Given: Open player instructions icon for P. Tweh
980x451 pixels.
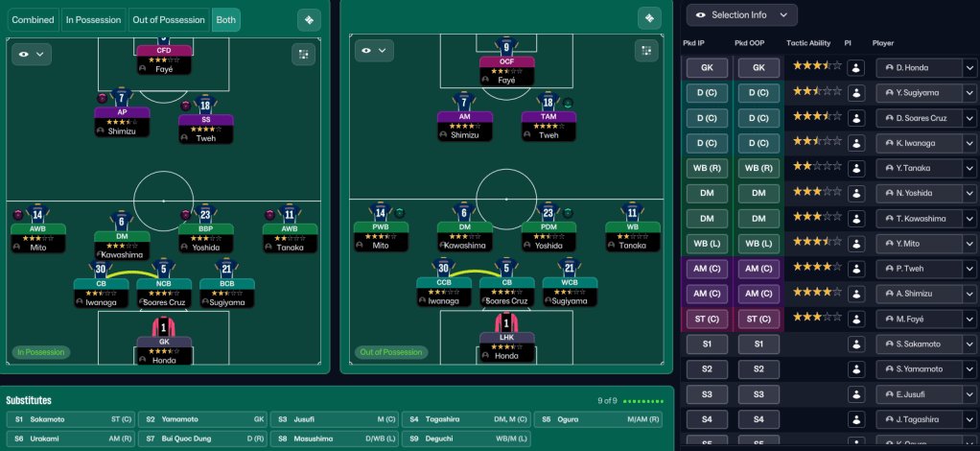Looking at the screenshot, I should point(856,269).
